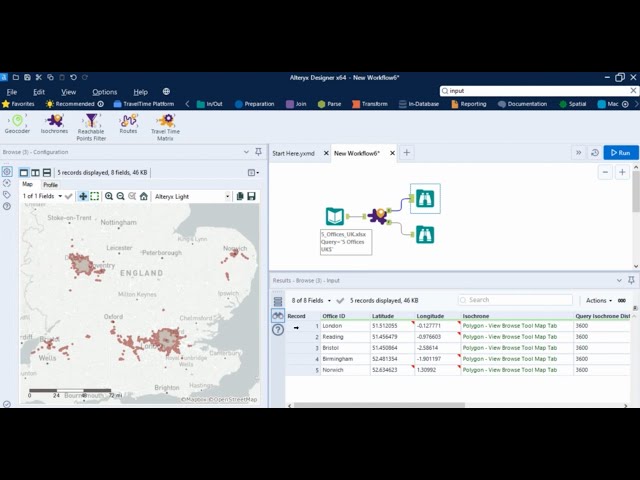Click the Input Data tool on the canvas

(x=335, y=216)
